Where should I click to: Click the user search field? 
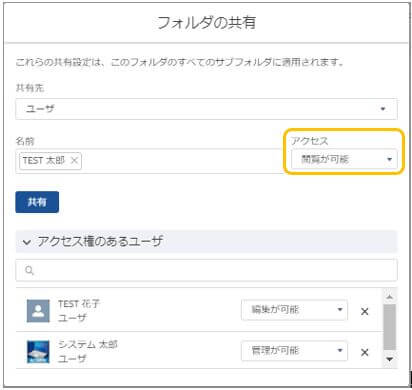(x=206, y=270)
